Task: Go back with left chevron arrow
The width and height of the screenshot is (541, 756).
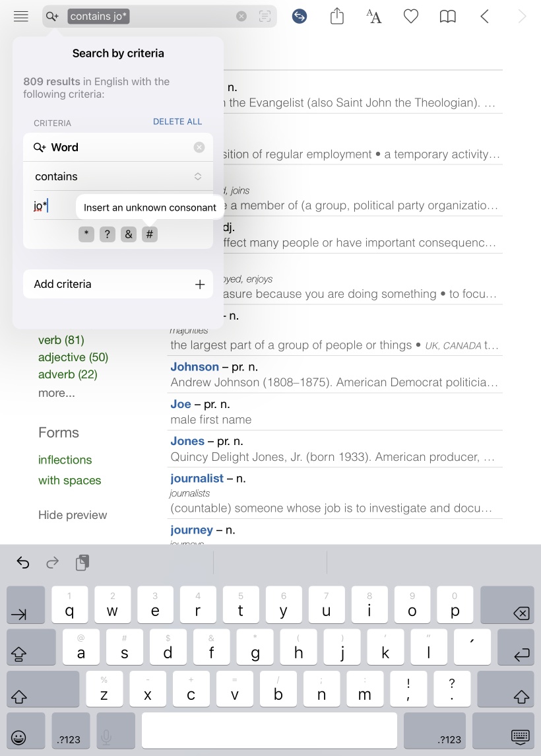Action: pos(485,17)
